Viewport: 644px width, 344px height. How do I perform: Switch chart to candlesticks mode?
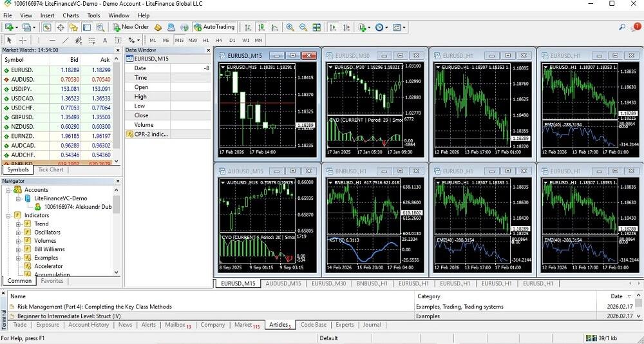pos(261,27)
